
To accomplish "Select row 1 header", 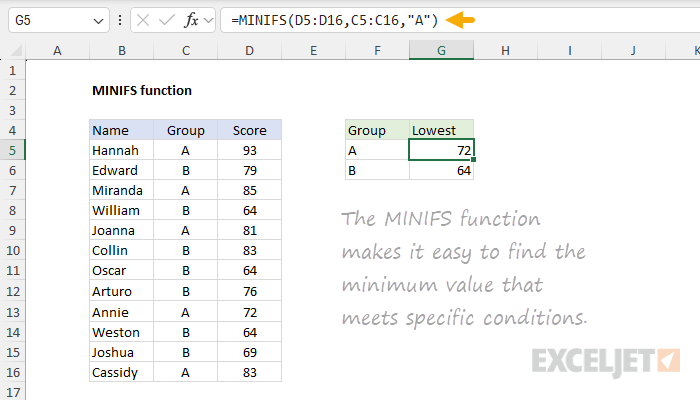I will coord(12,71).
